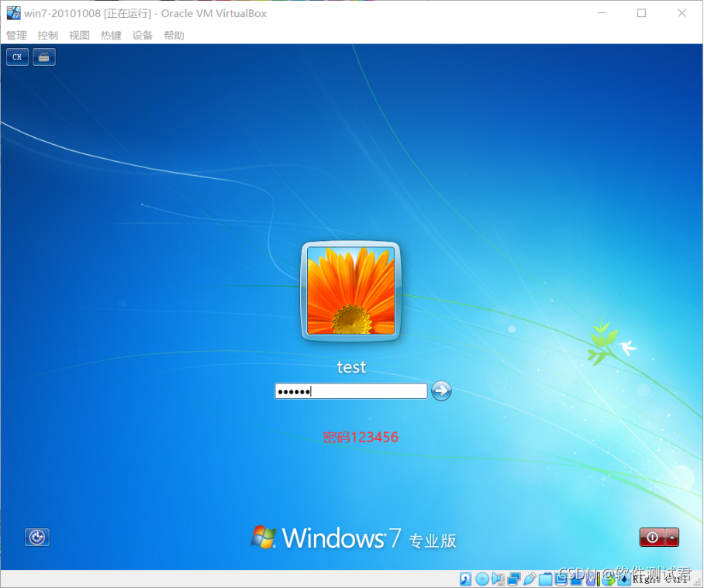Expand the shutdown options arrow
The image size is (704, 588).
(672, 538)
